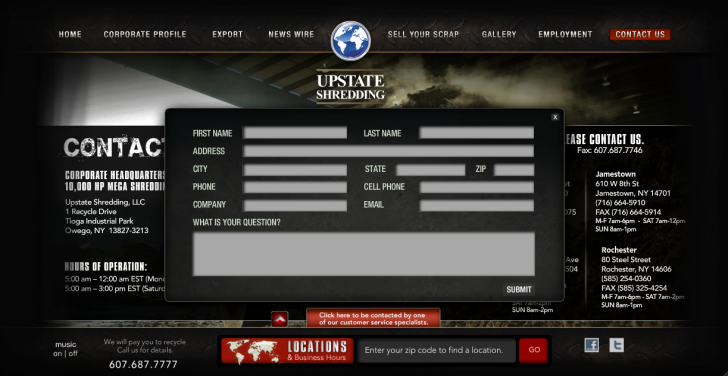This screenshot has width=728, height=376.
Task: Click the Rochester location heading
Action: pos(619,250)
